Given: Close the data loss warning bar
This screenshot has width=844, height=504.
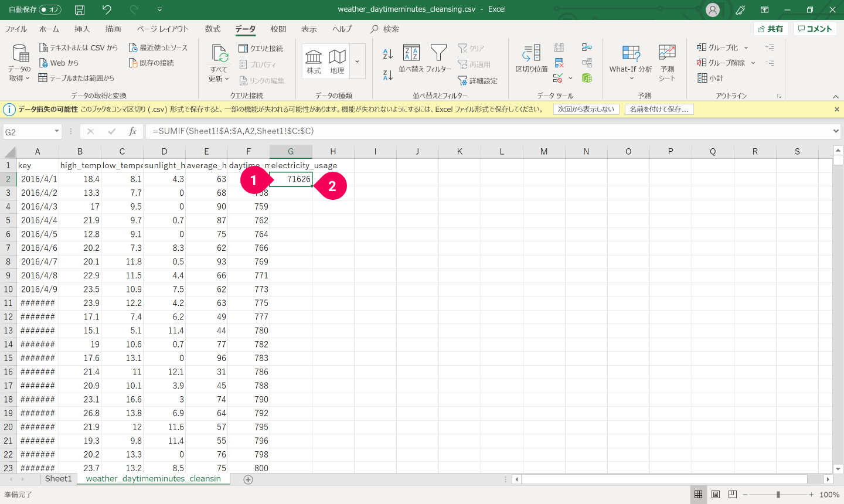Looking at the screenshot, I should click(x=837, y=109).
